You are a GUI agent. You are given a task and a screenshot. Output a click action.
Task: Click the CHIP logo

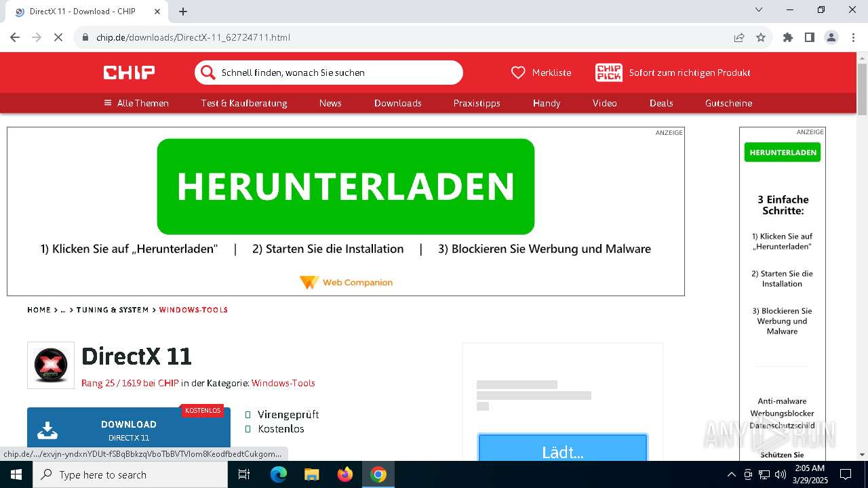(129, 73)
